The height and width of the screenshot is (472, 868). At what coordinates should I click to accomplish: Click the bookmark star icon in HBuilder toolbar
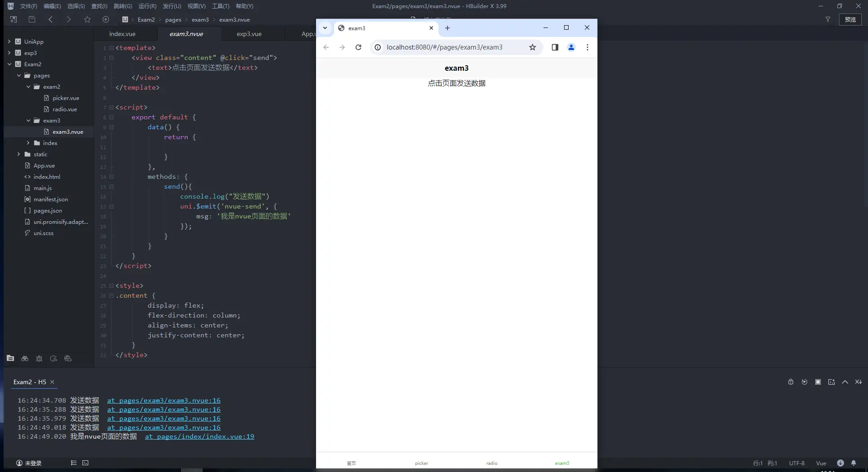point(87,19)
